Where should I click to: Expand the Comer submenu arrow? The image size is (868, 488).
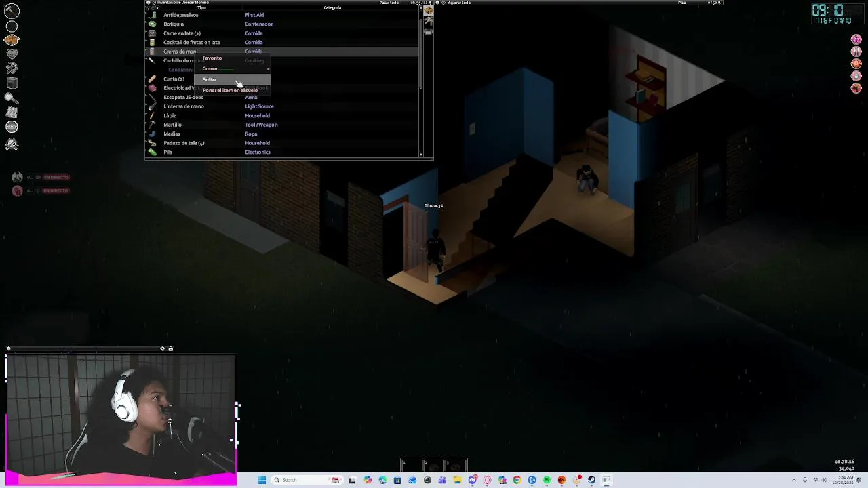click(x=268, y=69)
